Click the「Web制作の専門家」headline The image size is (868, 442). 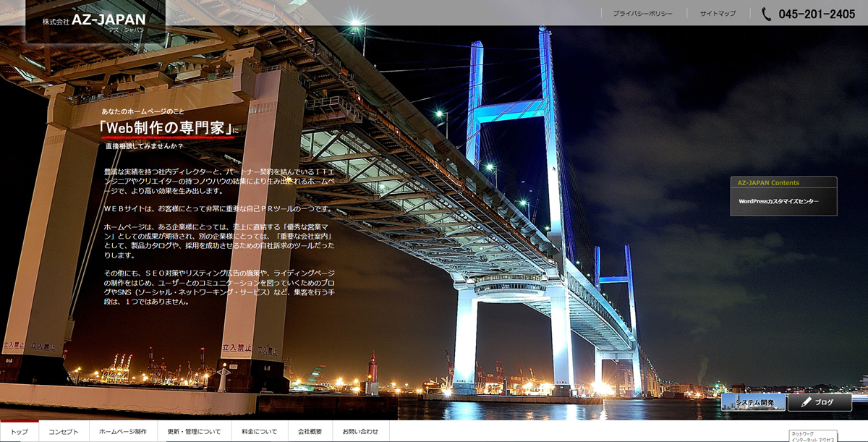click(170, 129)
